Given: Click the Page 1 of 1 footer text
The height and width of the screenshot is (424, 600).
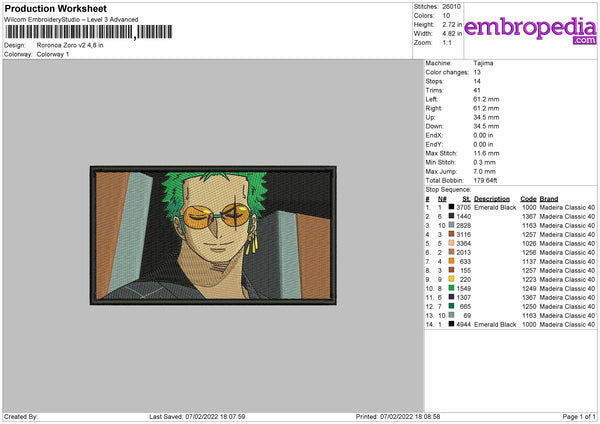Looking at the screenshot, I should pyautogui.click(x=579, y=416).
